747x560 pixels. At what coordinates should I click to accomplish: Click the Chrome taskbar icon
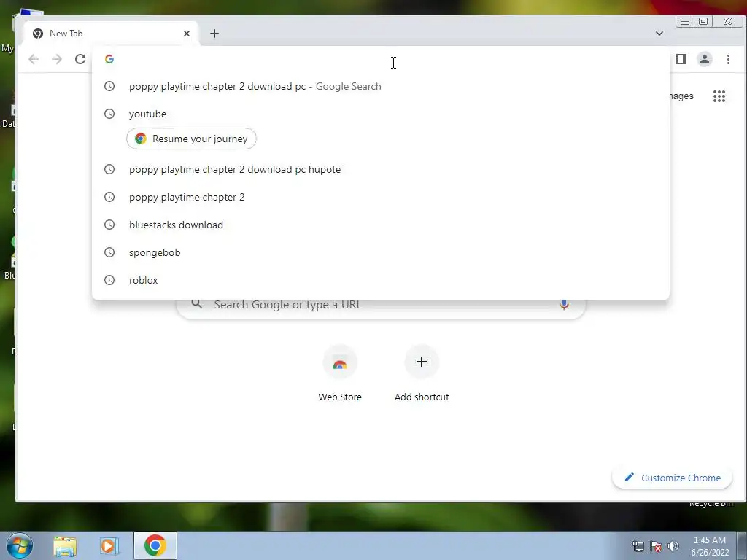point(155,545)
